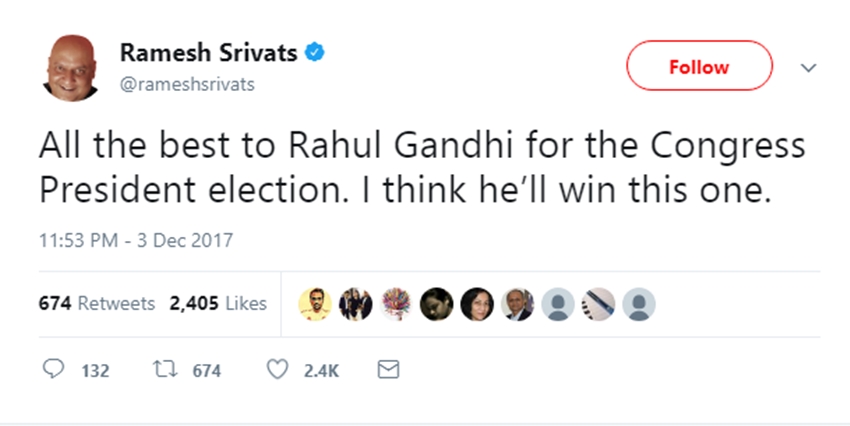Click the 11:53 PM - 3 Dec 2017 timestamp
This screenshot has width=850, height=426.
135,241
